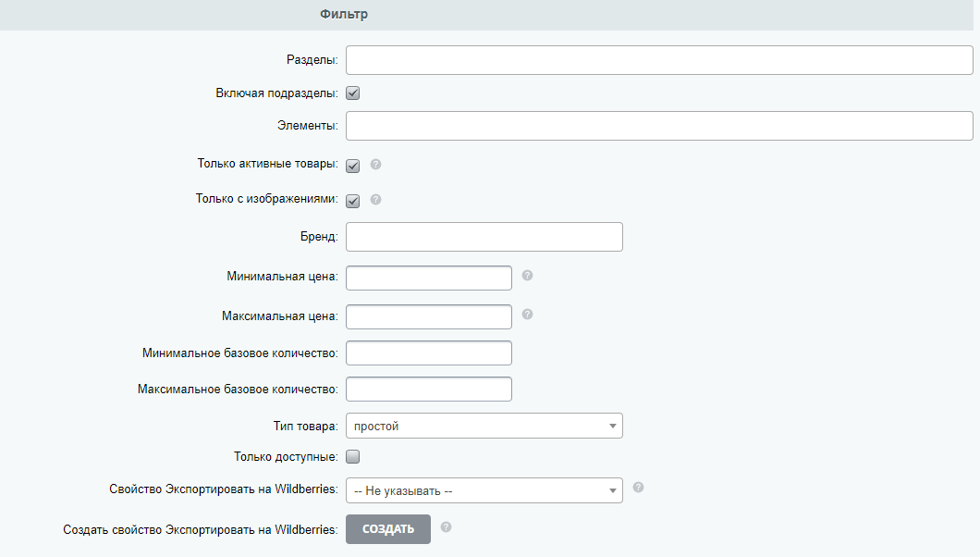The height and width of the screenshot is (557, 980).
Task: Click the Включая подразделы: label
Action: 276,93
